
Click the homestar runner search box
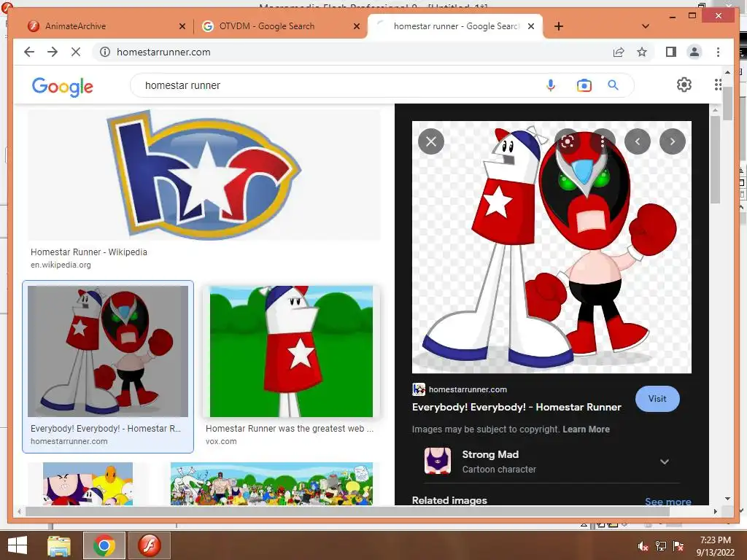(x=333, y=85)
